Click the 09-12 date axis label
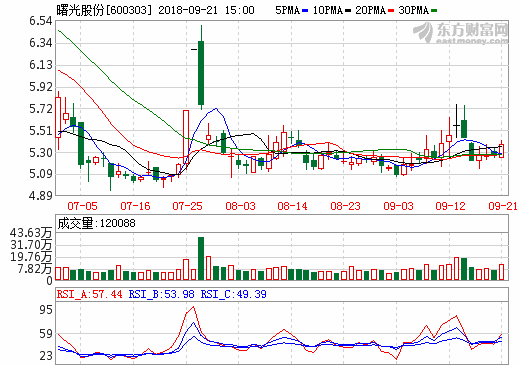520x365 pixels. click(450, 206)
